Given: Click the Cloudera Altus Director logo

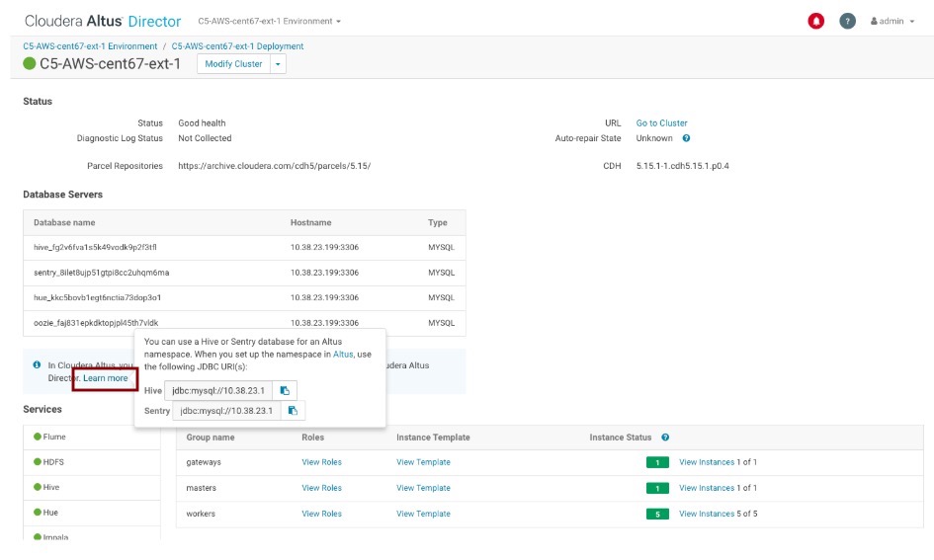Looking at the screenshot, I should 103,21.
